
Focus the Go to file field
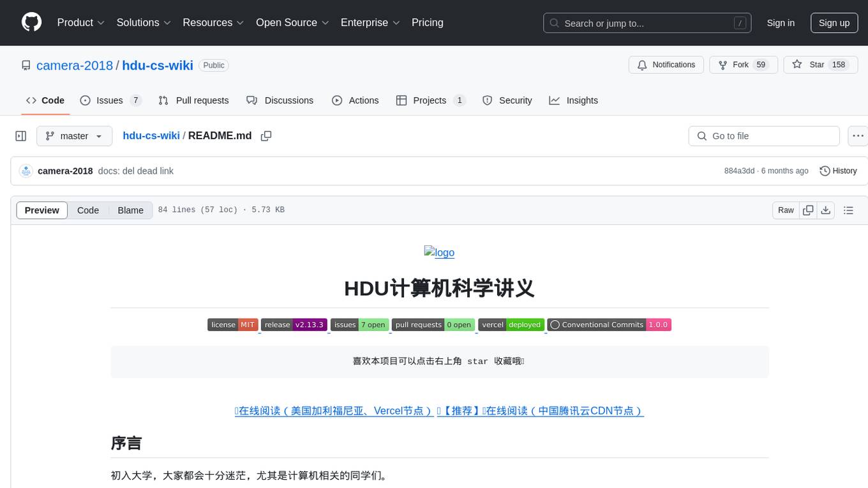(x=764, y=136)
